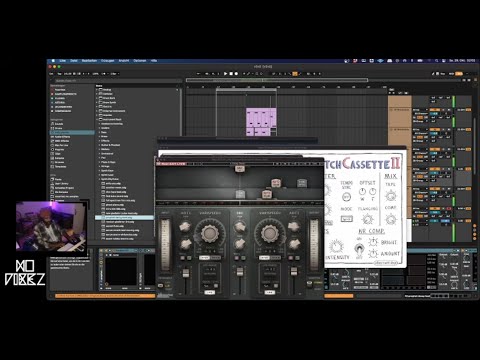Image resolution: width=480 pixels, height=360 pixels.
Task: Expand the Electric folder
Action: click(97, 107)
